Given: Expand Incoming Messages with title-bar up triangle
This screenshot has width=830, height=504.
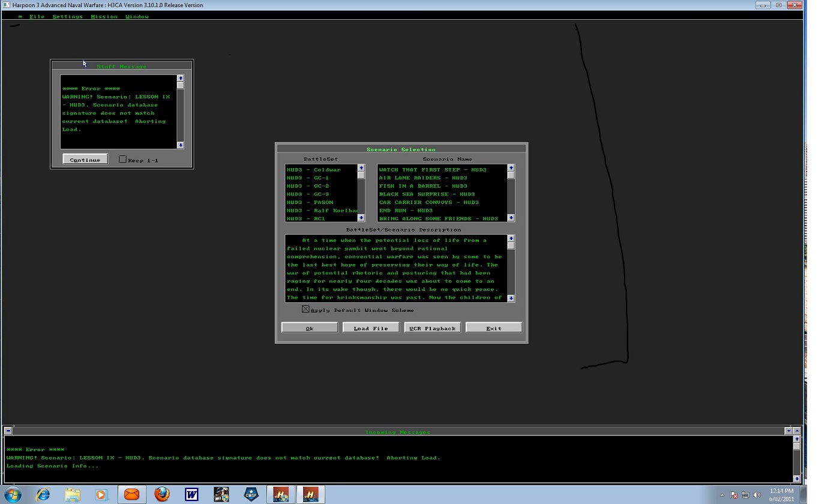Looking at the screenshot, I should coord(796,431).
